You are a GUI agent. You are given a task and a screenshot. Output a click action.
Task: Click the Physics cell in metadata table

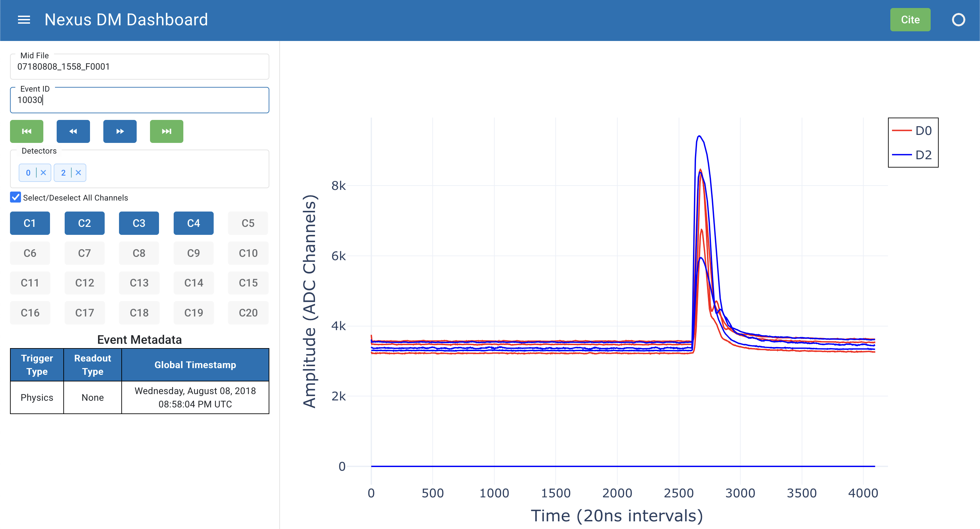click(37, 397)
